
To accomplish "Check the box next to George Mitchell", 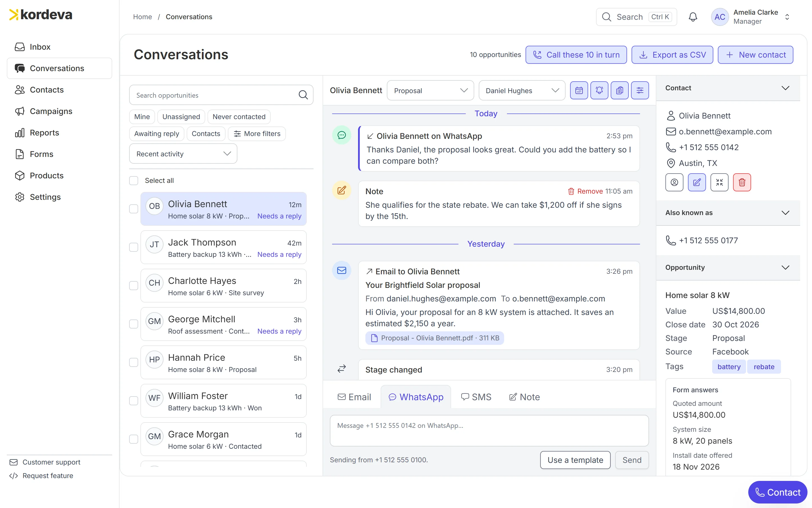I will pos(134,324).
